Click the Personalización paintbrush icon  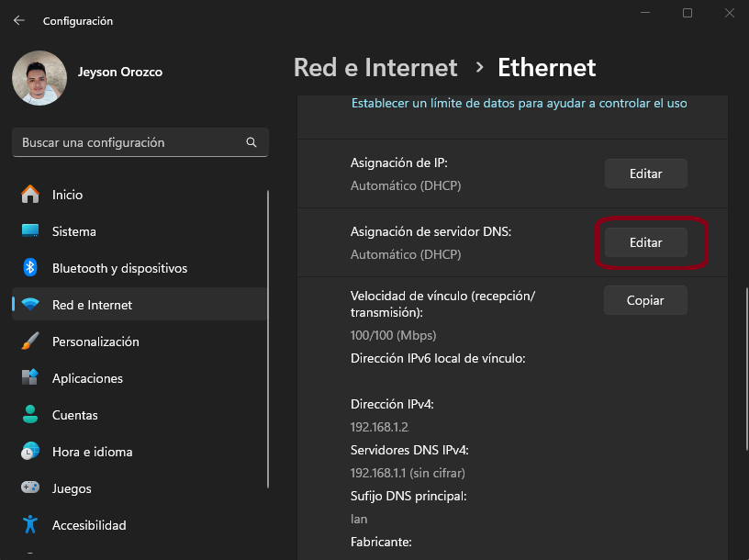click(30, 342)
